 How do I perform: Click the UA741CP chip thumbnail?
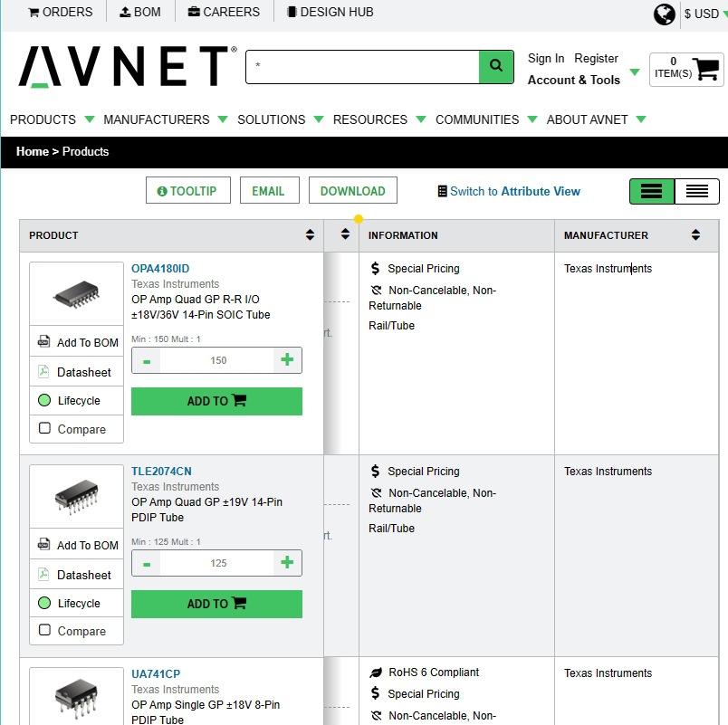coord(77,697)
